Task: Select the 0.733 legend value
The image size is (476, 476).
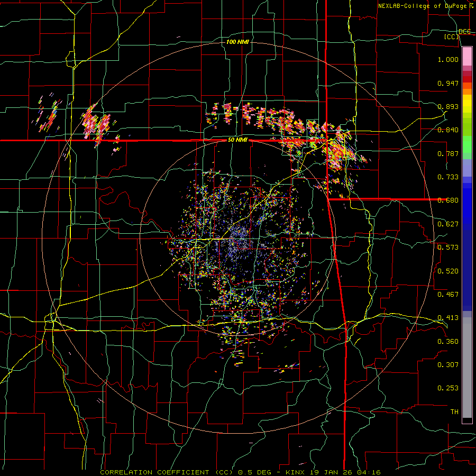Action: (x=448, y=177)
